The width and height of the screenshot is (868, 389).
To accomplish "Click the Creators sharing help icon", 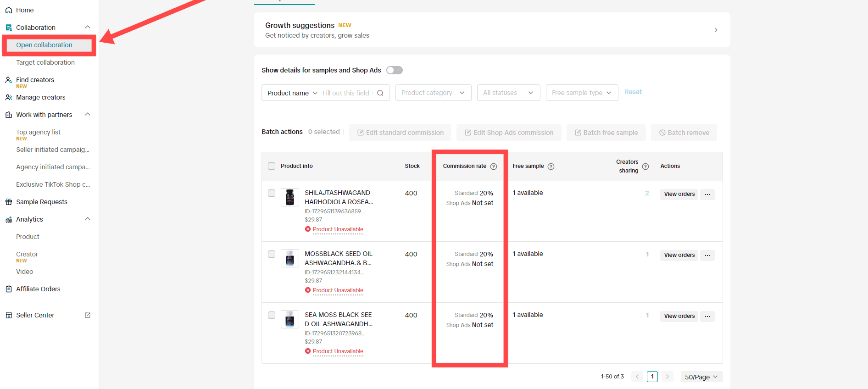I will coord(645,167).
